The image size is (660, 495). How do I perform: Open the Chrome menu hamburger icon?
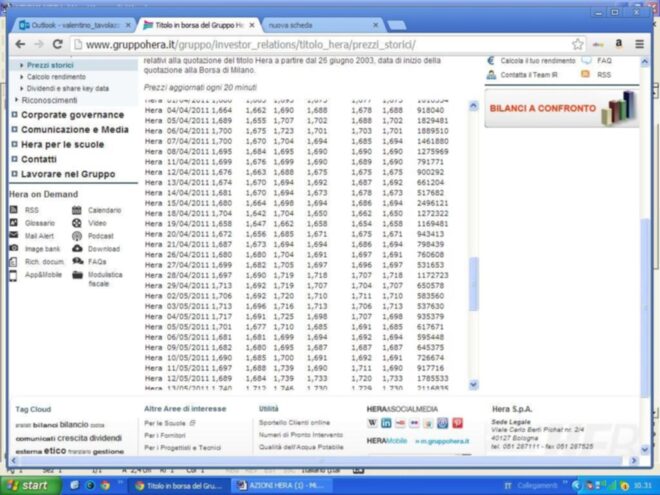pyautogui.click(x=640, y=44)
